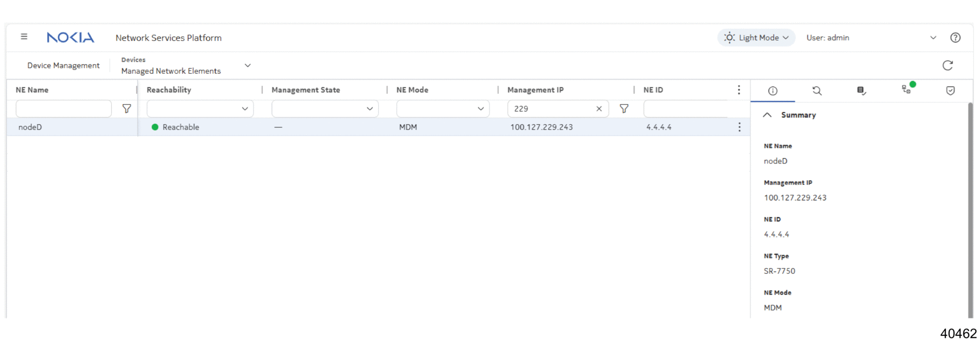
Task: Click the Management IP filter funnel icon
Action: pyautogui.click(x=624, y=109)
